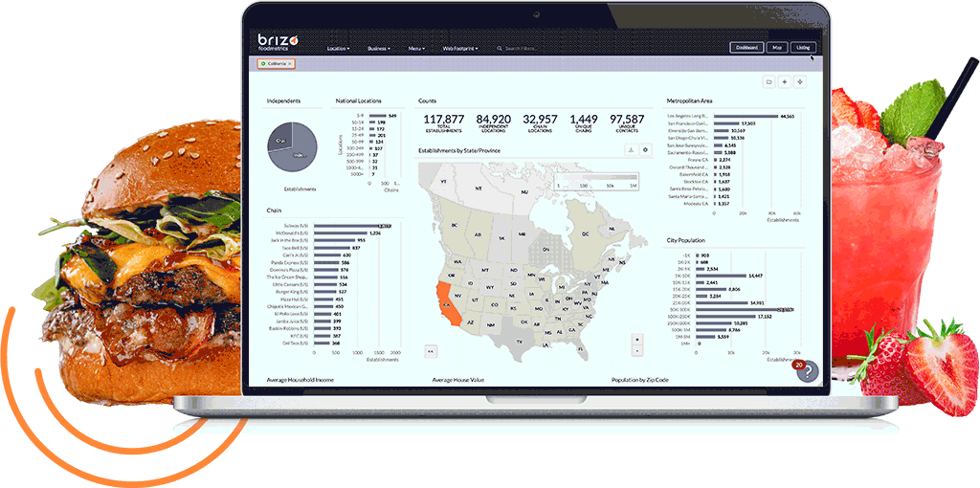
Task: Click 'City Population' panel title
Action: [686, 240]
